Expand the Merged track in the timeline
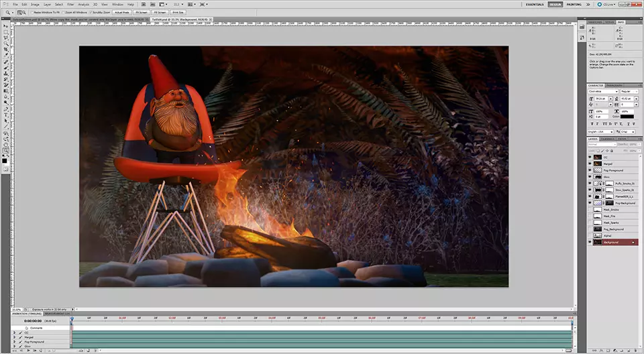The height and width of the screenshot is (354, 644). click(x=15, y=337)
